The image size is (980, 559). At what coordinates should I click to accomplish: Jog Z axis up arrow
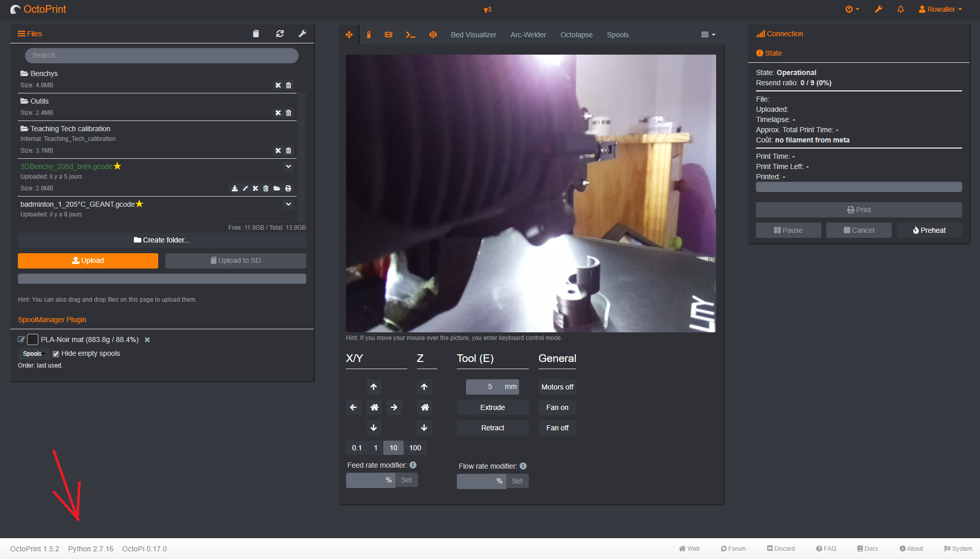click(x=424, y=387)
